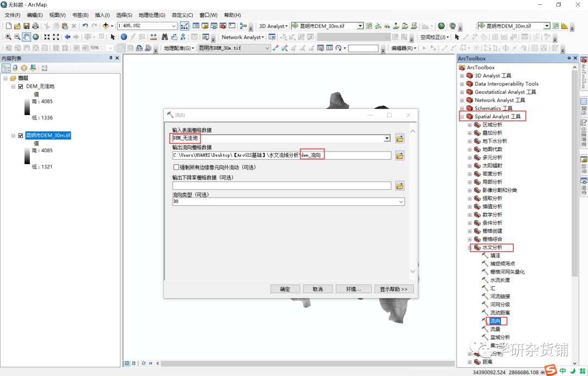This screenshot has height=376, width=588.
Task: Activate the Identify tool
Action: (124, 37)
